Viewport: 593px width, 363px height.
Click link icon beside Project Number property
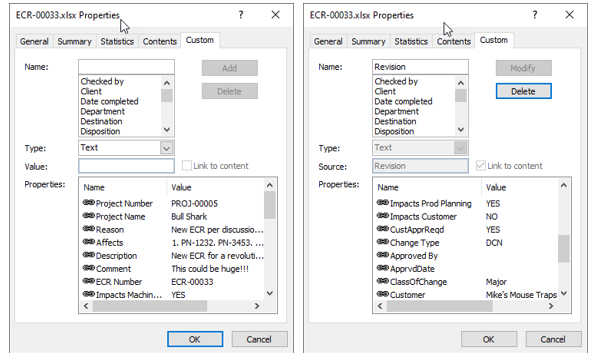click(x=88, y=203)
